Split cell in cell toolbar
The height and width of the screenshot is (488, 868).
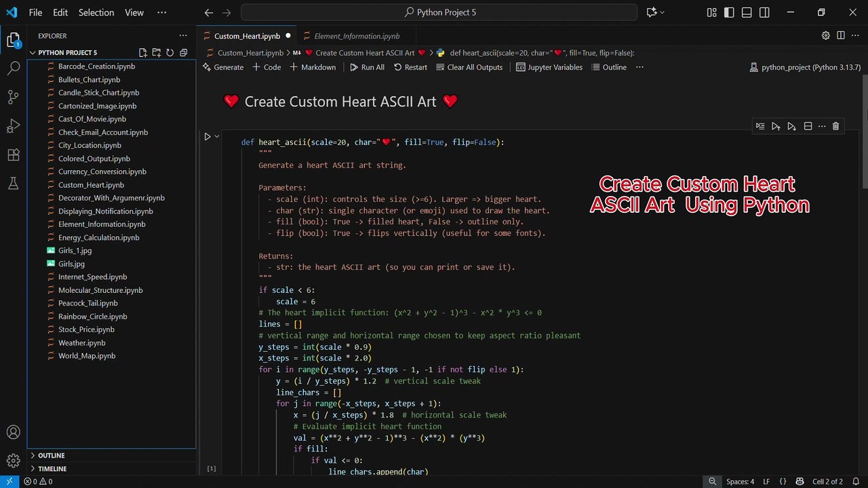(x=808, y=126)
